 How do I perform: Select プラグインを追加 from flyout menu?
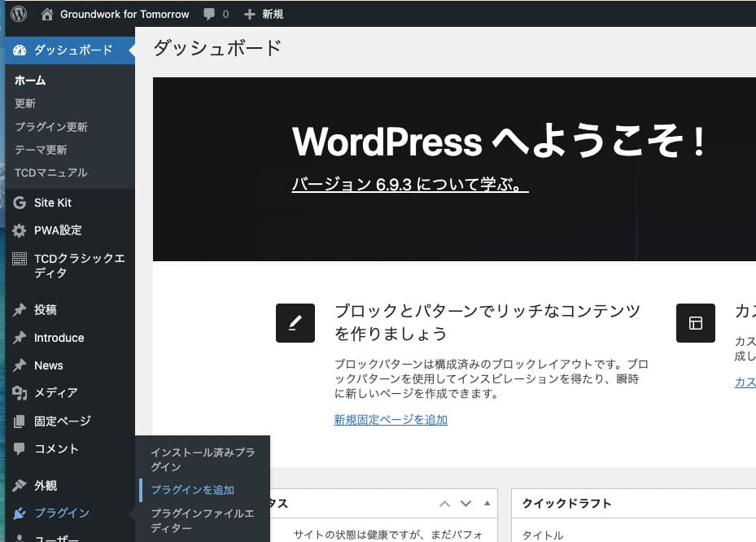[192, 490]
